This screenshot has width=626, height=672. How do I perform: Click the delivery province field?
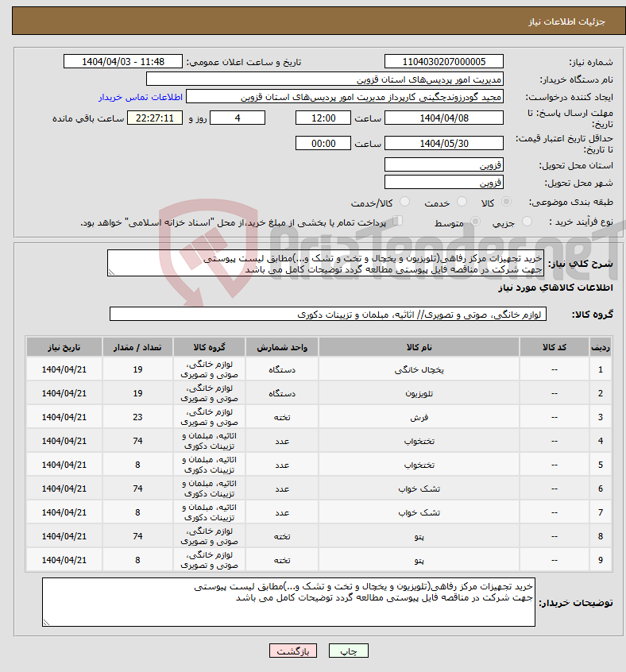click(444, 165)
